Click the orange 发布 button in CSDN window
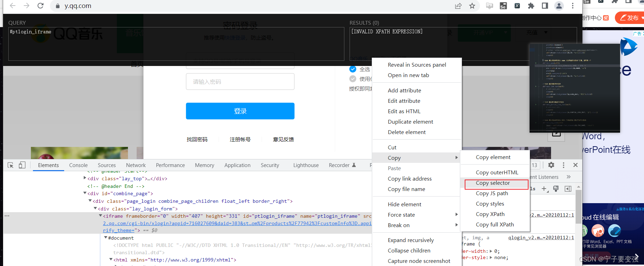 (630, 18)
